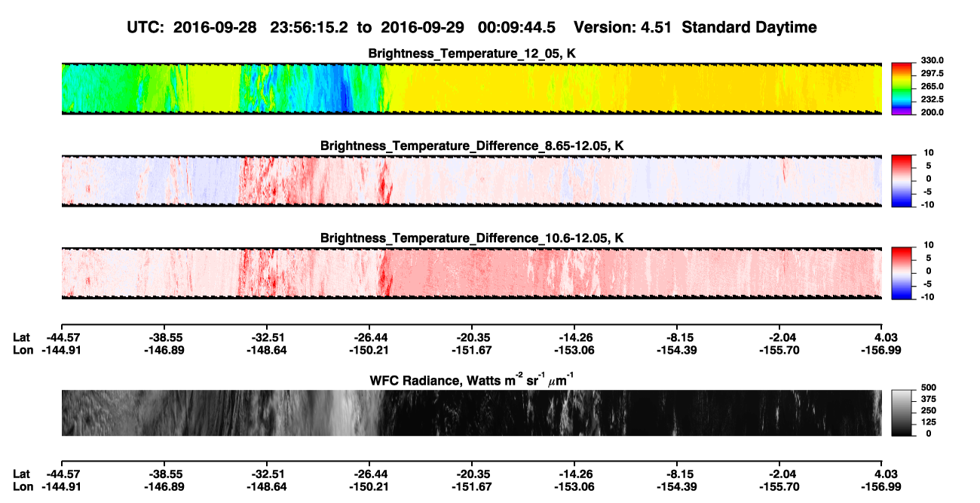Screen dimensions: 980x503
Task: Click the 297.5 colorbar label
Action: pos(933,73)
